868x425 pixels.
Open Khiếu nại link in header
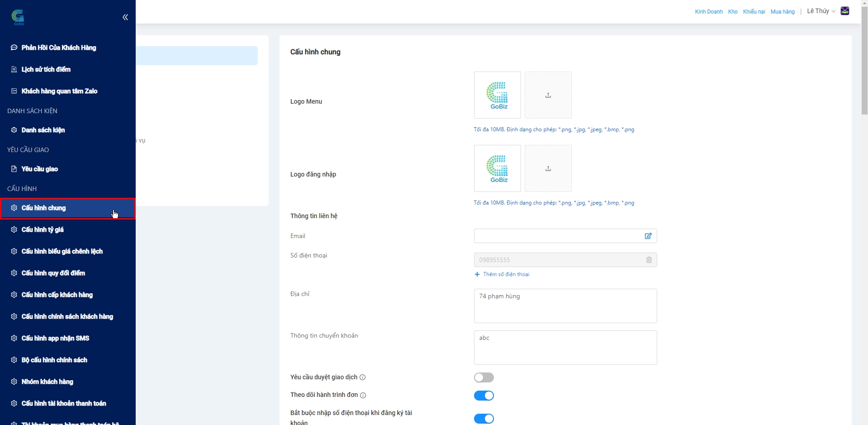click(754, 12)
